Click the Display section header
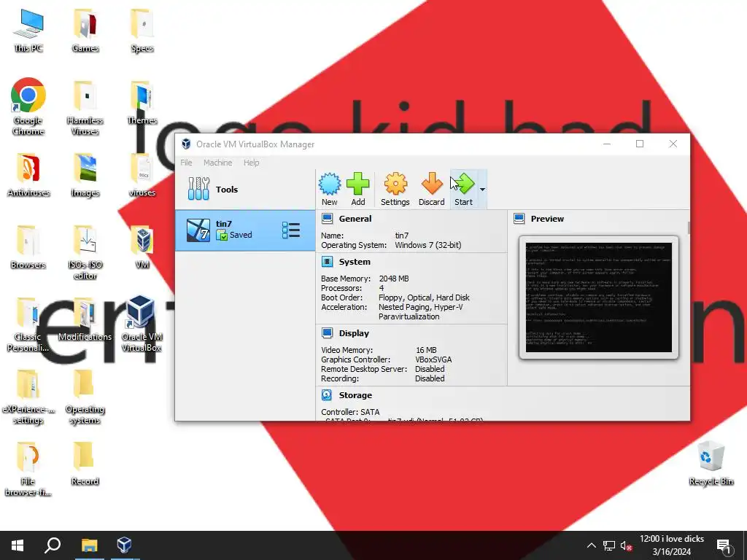 [x=354, y=332]
